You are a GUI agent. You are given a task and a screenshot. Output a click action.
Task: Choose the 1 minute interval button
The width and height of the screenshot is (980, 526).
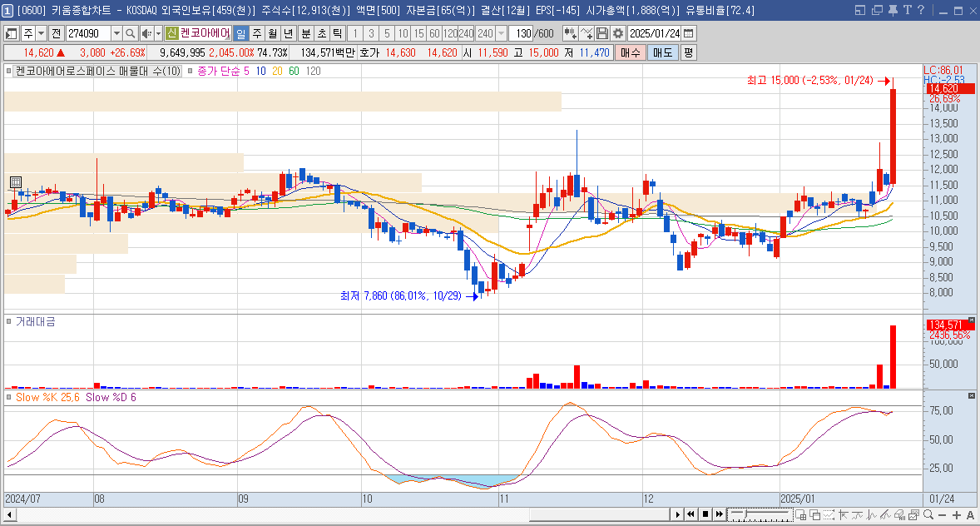[x=355, y=33]
